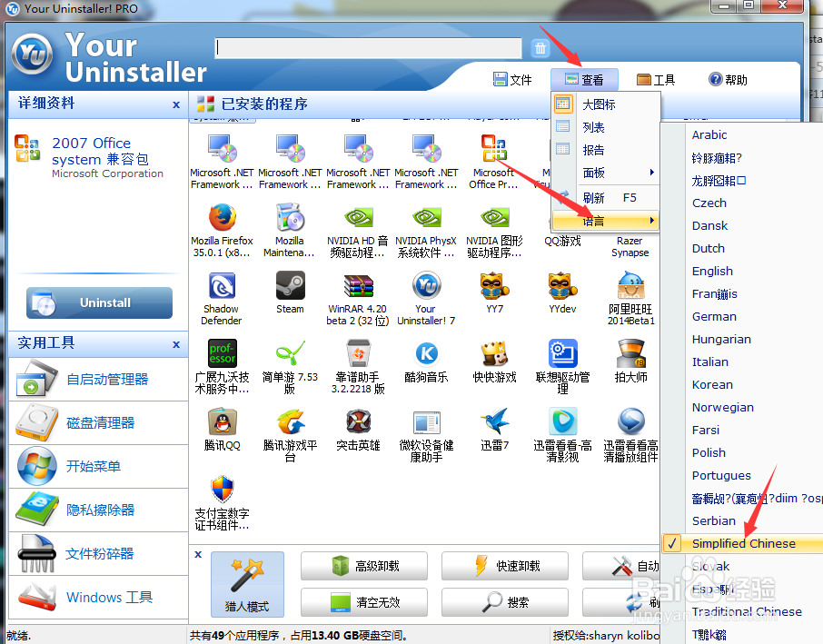
Task: Select the YY7 program icon
Action: pyautogui.click(x=494, y=285)
